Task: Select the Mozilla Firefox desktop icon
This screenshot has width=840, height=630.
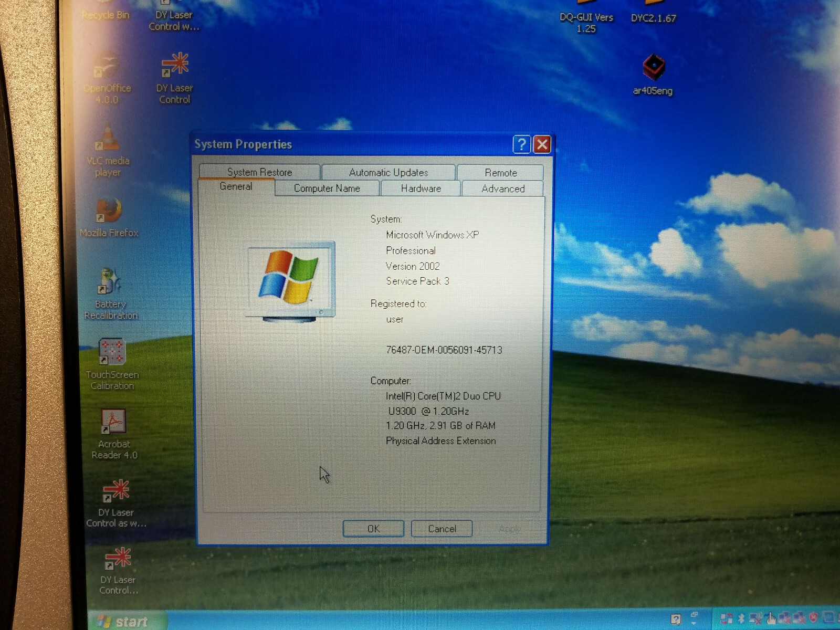Action: [x=109, y=218]
